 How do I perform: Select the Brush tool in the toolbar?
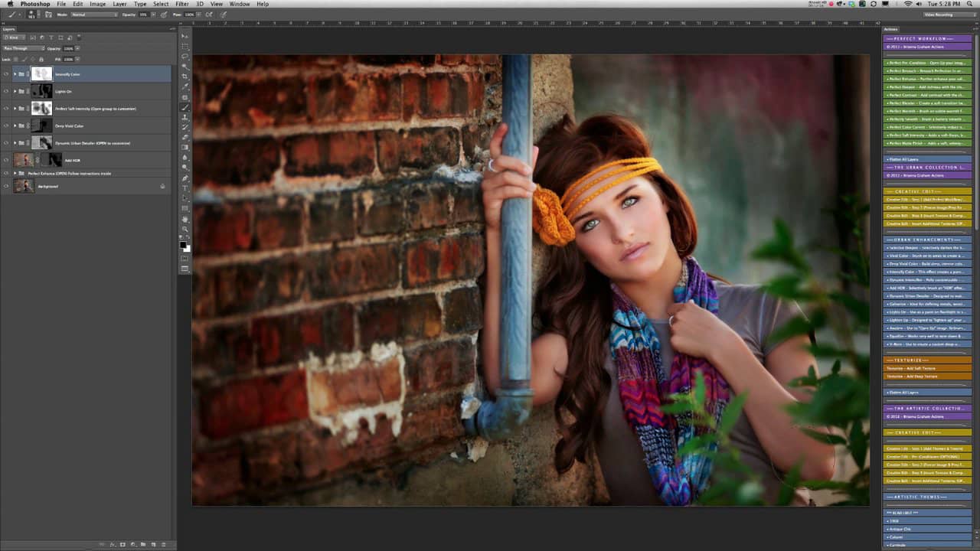185,107
